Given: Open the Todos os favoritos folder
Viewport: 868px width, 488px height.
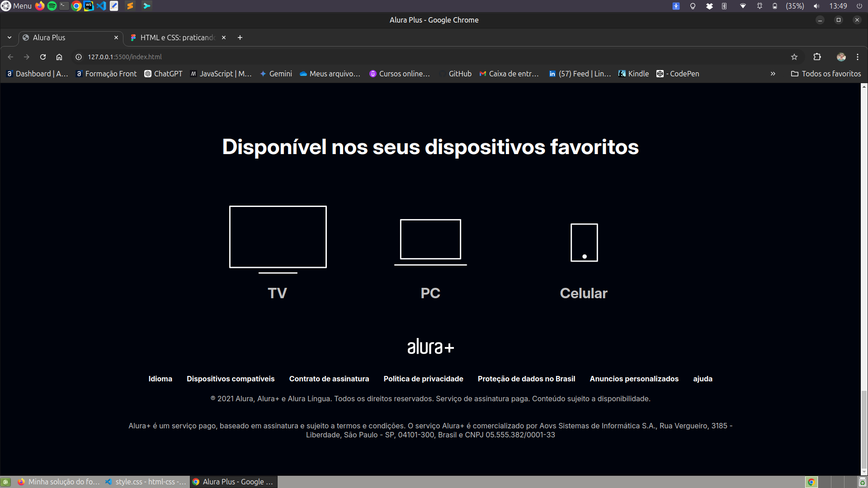Looking at the screenshot, I should (x=826, y=74).
